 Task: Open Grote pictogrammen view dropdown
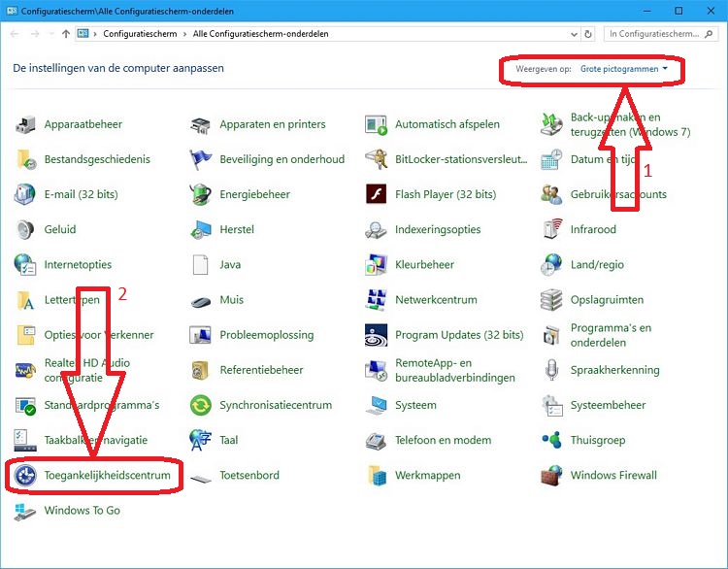tap(624, 69)
